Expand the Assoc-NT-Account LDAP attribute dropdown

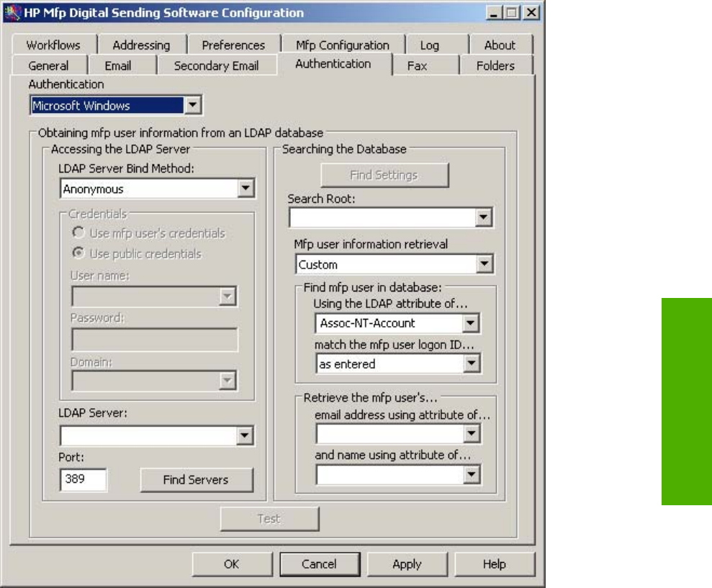(470, 323)
